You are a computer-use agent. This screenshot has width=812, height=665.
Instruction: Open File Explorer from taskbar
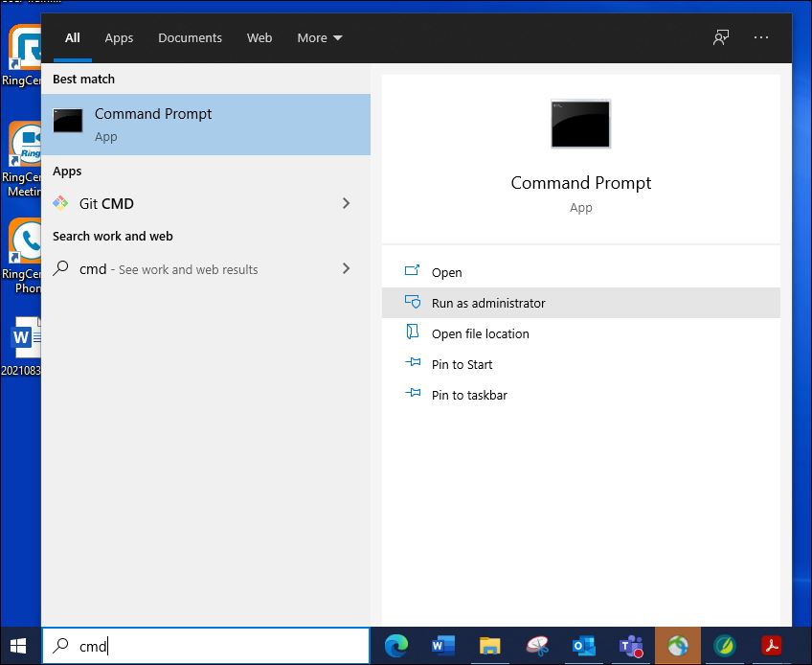[x=490, y=646]
